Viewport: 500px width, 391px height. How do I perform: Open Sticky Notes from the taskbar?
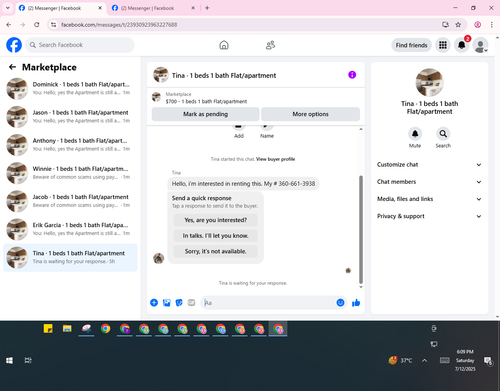[x=48, y=329]
